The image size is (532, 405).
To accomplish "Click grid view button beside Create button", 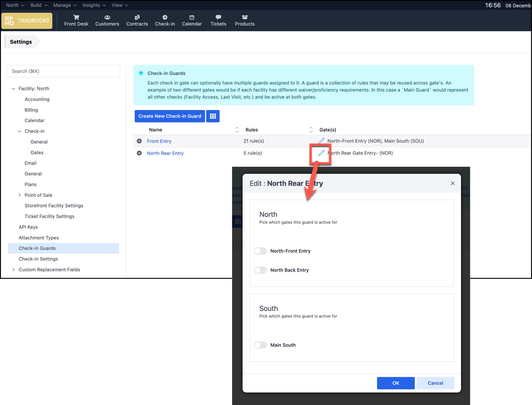I will 213,116.
